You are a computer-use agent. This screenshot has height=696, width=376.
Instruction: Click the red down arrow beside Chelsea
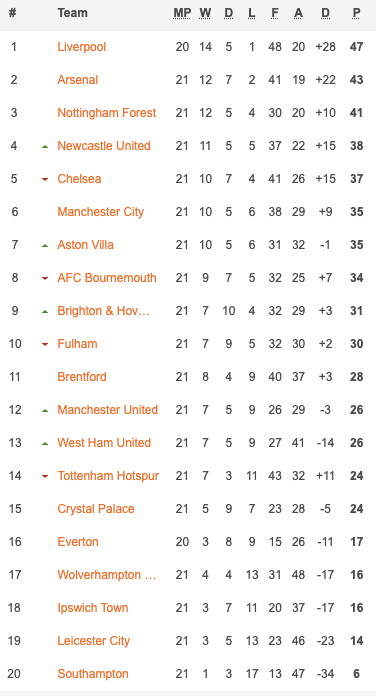point(45,179)
